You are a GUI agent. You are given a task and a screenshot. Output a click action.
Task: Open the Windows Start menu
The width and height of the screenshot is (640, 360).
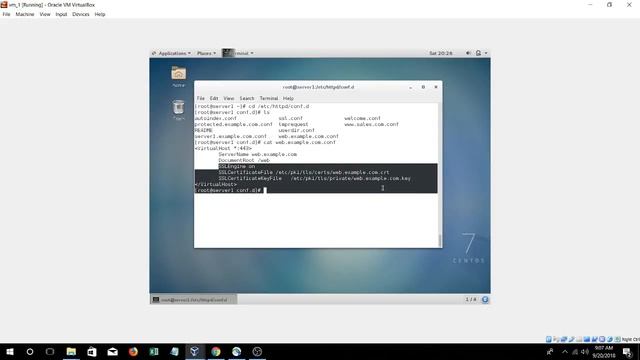tap(10, 351)
